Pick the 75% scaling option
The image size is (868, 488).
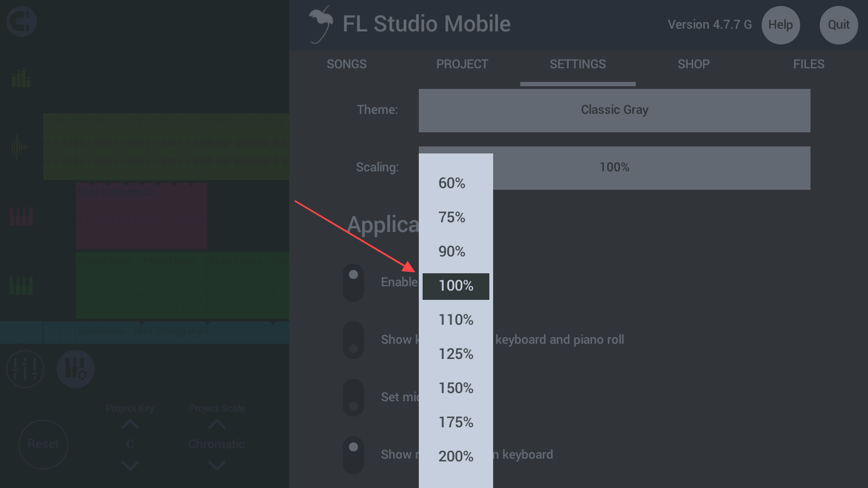452,217
